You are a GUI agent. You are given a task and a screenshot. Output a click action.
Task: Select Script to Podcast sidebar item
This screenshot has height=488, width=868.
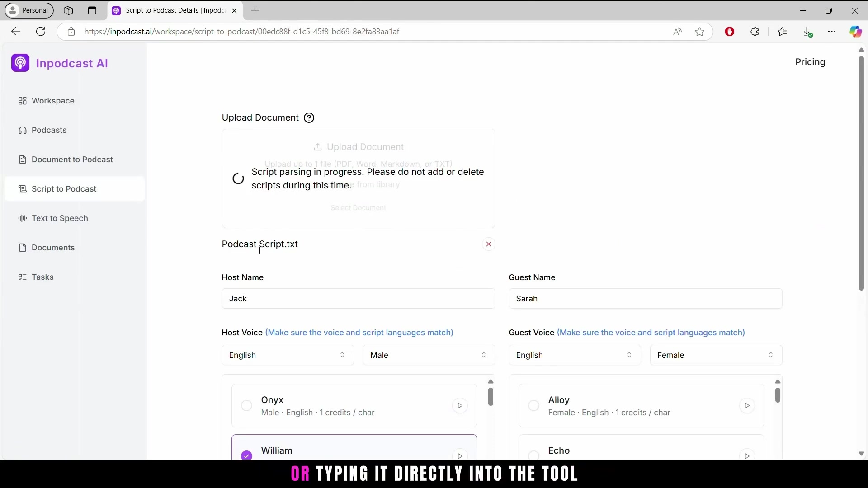tap(75, 189)
